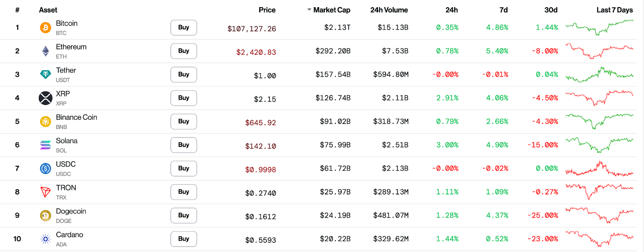644x252 pixels.
Task: Sort table by Price header
Action: [x=267, y=10]
